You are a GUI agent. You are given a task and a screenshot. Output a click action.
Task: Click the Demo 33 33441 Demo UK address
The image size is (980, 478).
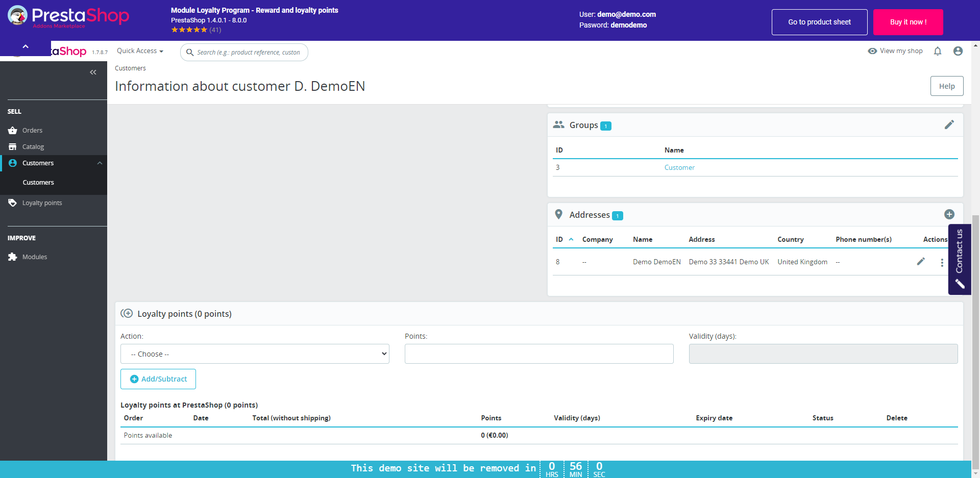pos(729,262)
